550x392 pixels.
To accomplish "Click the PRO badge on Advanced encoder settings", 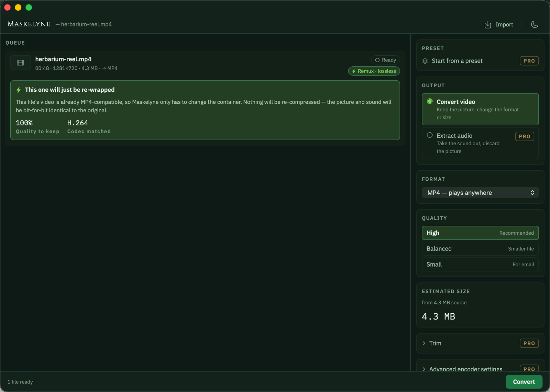I will tap(529, 368).
